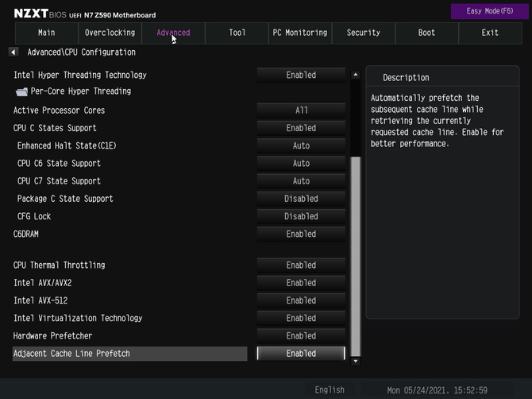
Task: Toggle Intel Hyper Threading Technology Enabled value
Action: [301, 75]
